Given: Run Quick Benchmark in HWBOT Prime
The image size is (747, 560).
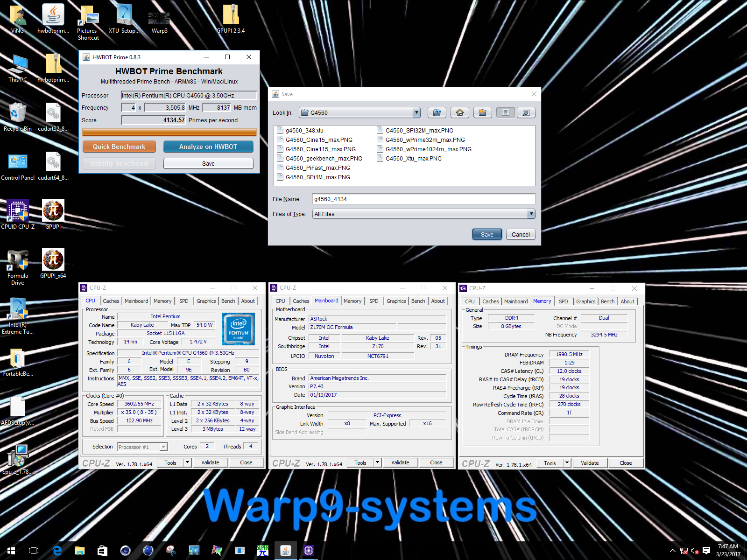Looking at the screenshot, I should click(x=119, y=147).
